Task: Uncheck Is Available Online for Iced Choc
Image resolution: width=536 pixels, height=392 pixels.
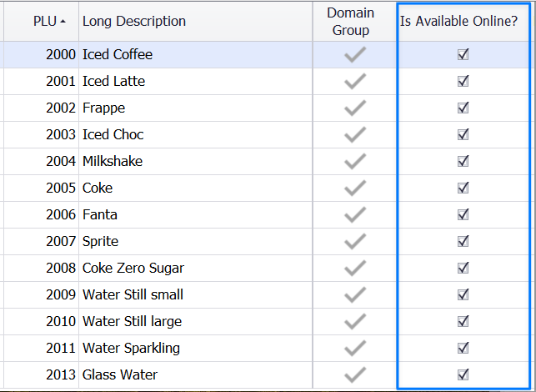Action: click(463, 135)
